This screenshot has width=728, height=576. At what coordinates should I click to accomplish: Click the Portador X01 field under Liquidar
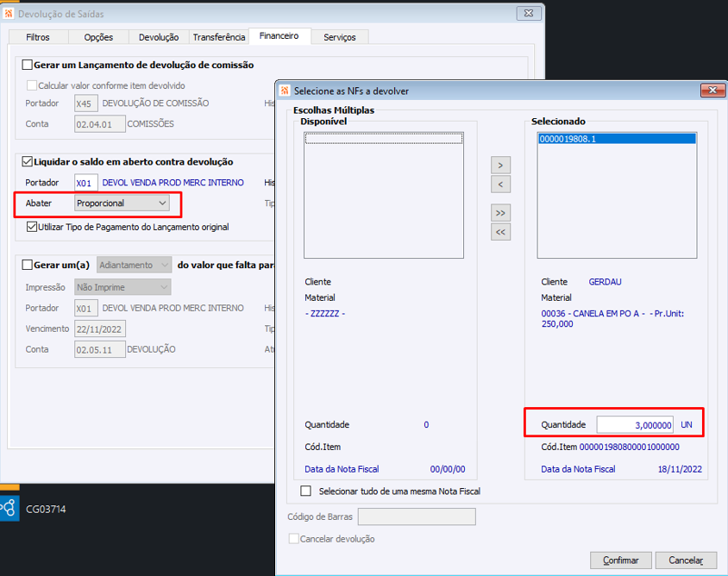(x=86, y=183)
